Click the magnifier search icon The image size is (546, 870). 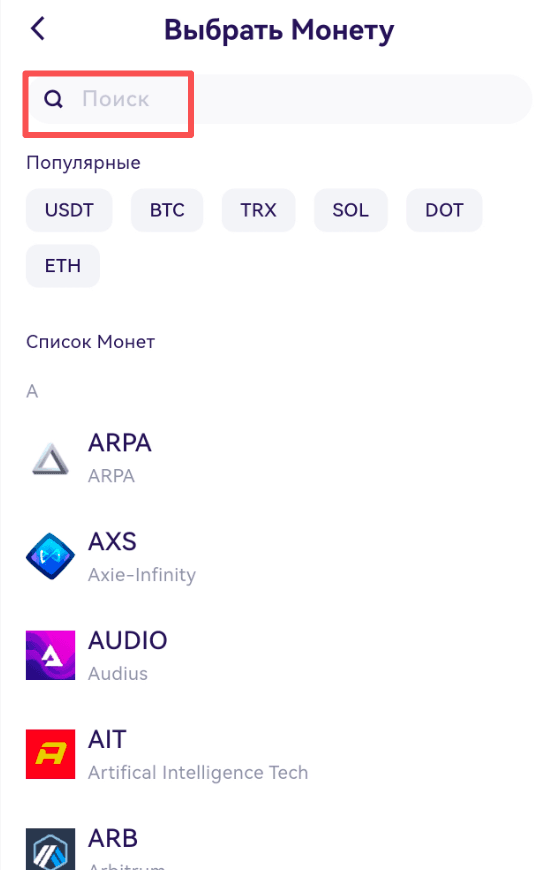pyautogui.click(x=53, y=99)
